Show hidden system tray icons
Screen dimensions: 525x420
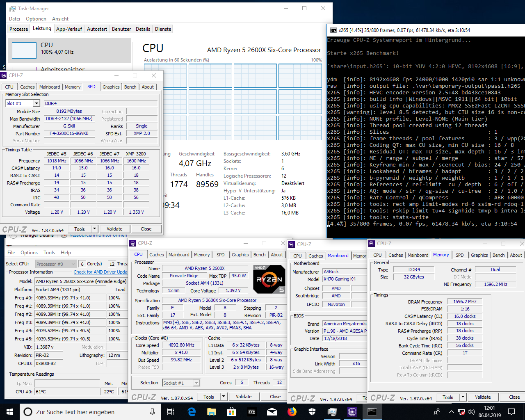click(x=451, y=412)
